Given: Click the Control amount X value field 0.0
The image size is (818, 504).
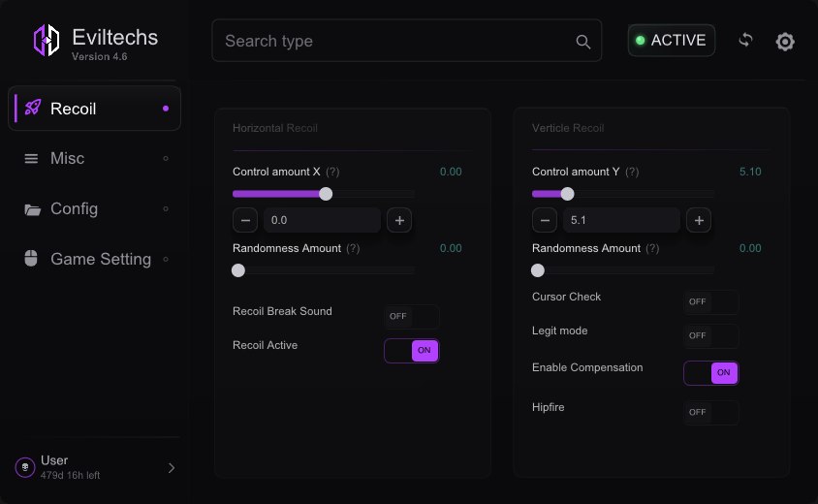Looking at the screenshot, I should (x=323, y=220).
